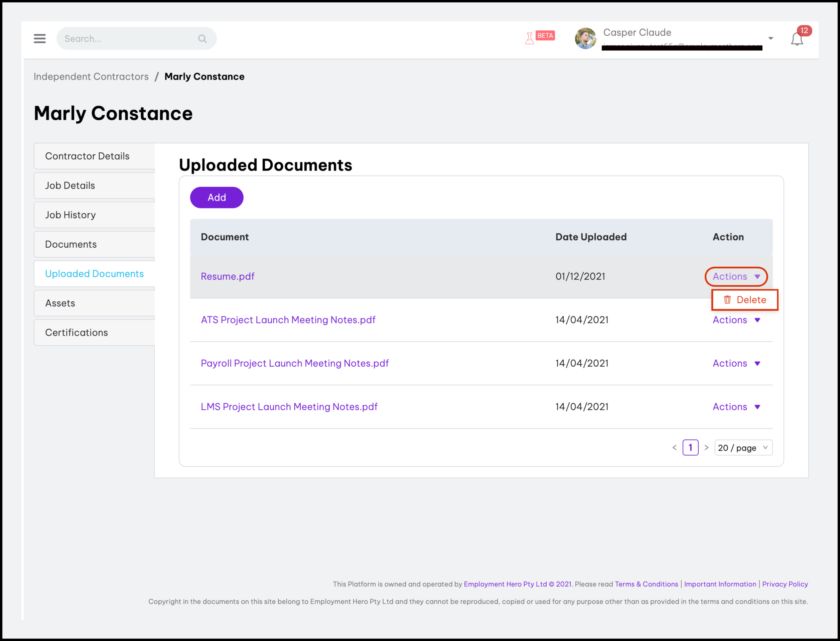This screenshot has height=641, width=840.
Task: Open notifications bell with 12 badge
Action: [797, 39]
